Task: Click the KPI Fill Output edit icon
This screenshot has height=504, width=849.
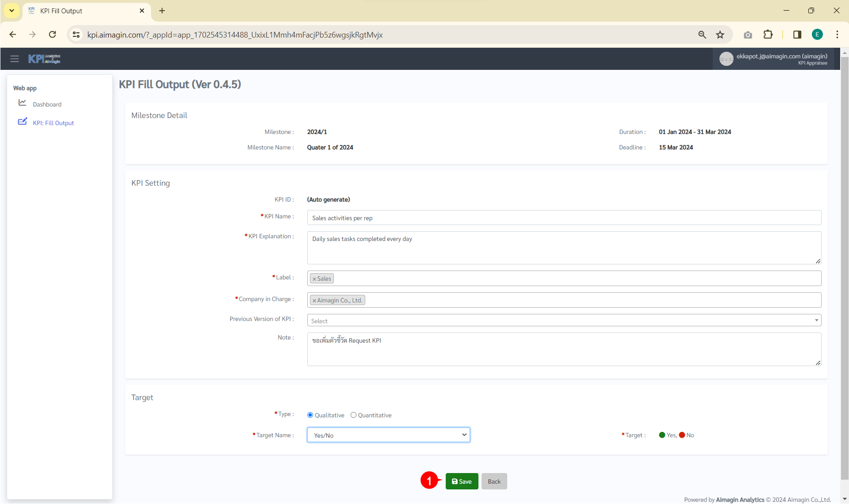Action: click(22, 122)
